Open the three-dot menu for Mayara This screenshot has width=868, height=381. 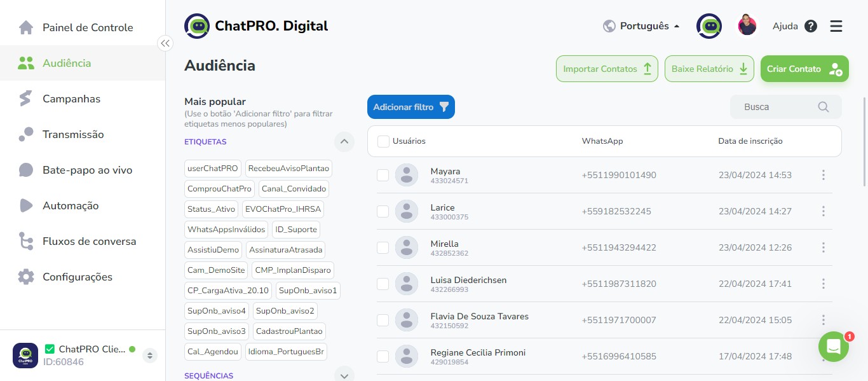(x=824, y=175)
